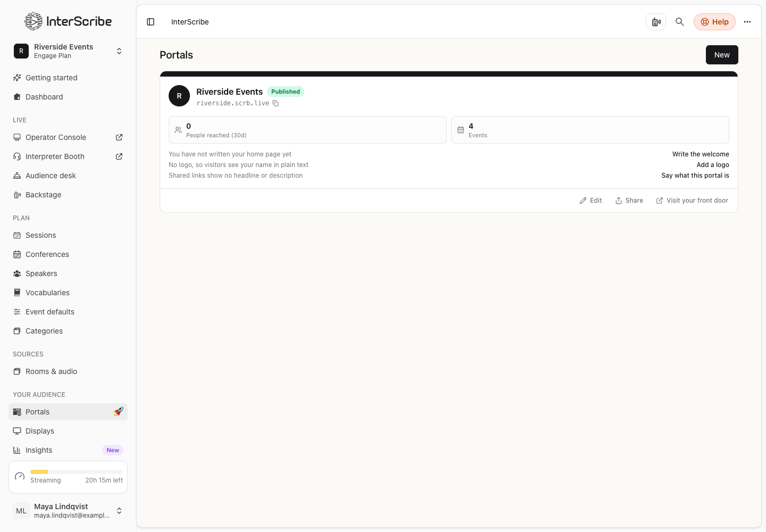The width and height of the screenshot is (766, 532).
Task: Click the Published status badge
Action: point(286,92)
